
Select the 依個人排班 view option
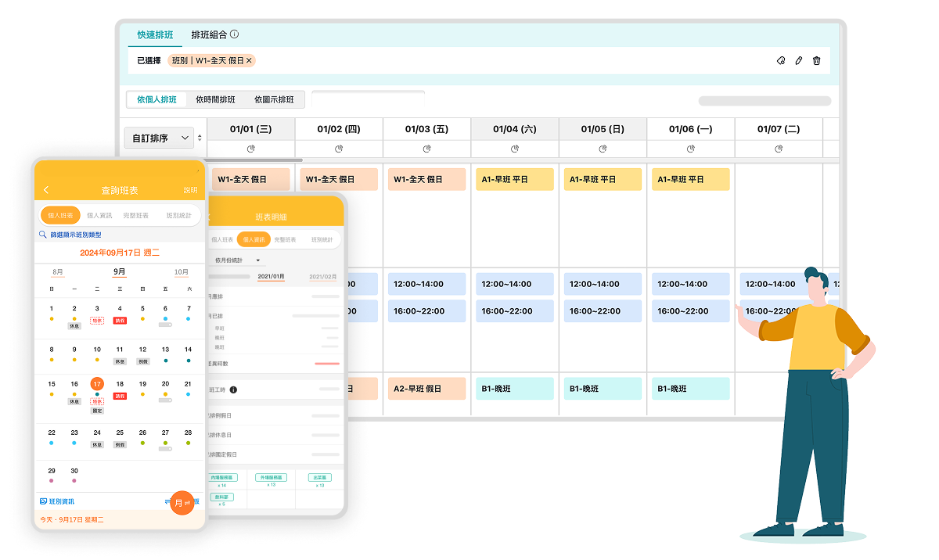156,100
